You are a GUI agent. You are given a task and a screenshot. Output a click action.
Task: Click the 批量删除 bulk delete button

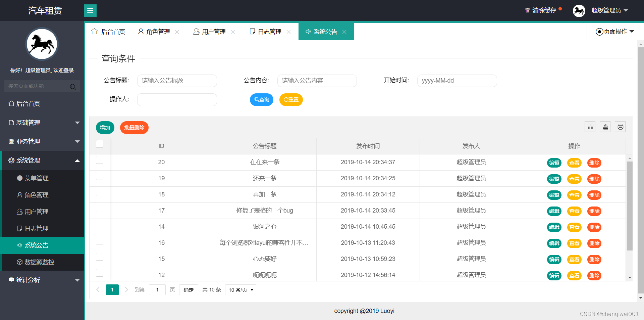[134, 128]
